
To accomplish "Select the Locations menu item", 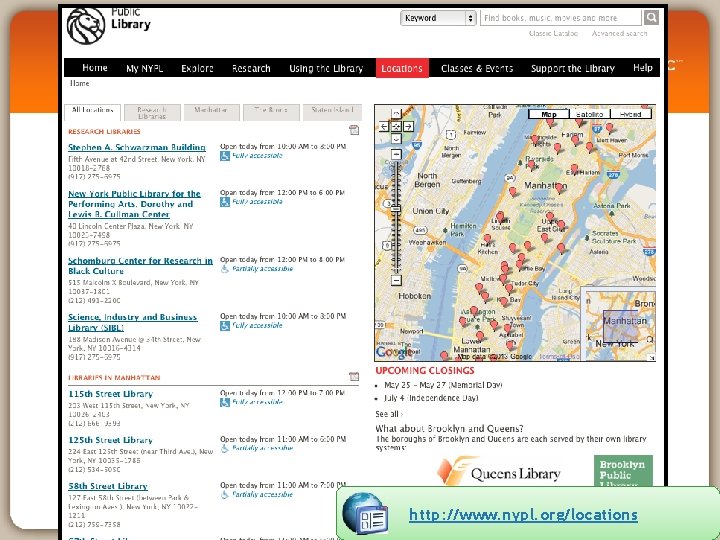I will click(402, 68).
